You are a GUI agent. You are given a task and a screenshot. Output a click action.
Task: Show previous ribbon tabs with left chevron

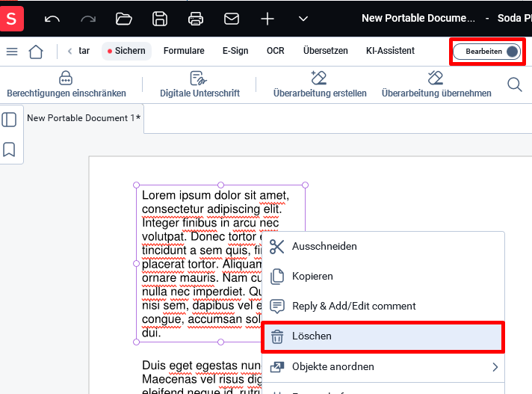click(x=70, y=52)
